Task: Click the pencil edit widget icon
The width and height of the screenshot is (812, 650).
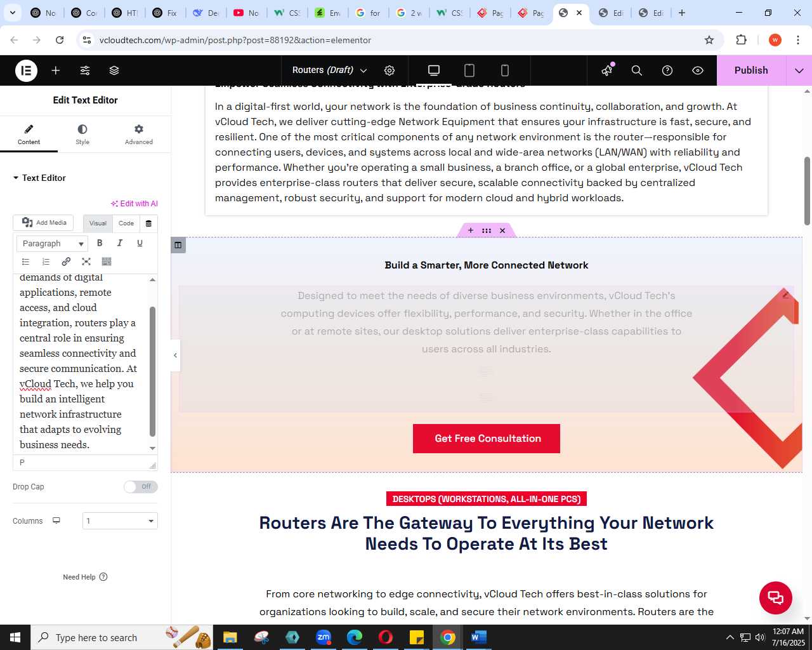Action: (x=785, y=294)
